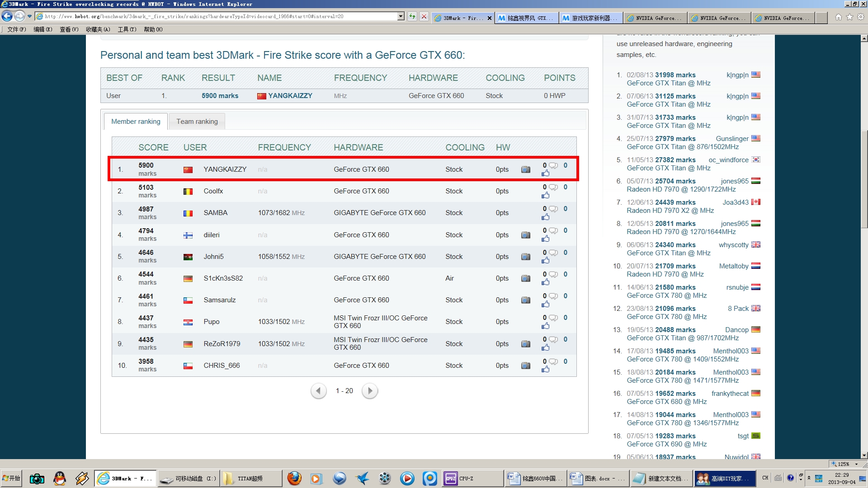
Task: Open the 收藏夹(A) favorites menu
Action: [98, 29]
